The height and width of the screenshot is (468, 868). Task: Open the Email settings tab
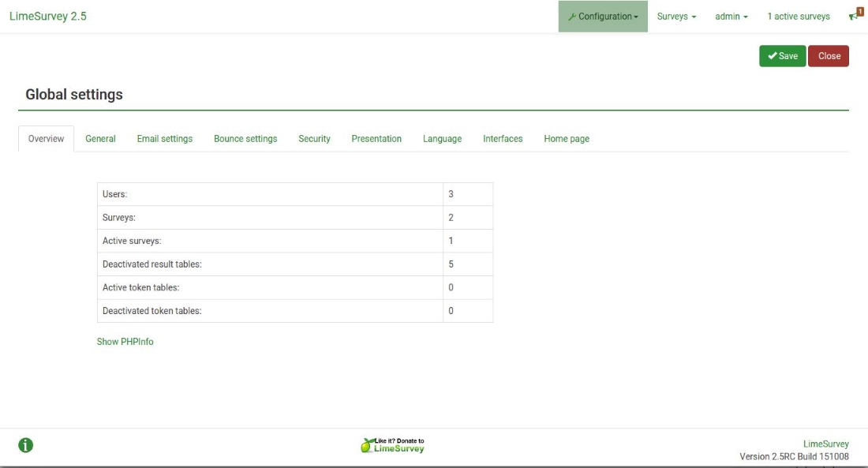tap(165, 139)
